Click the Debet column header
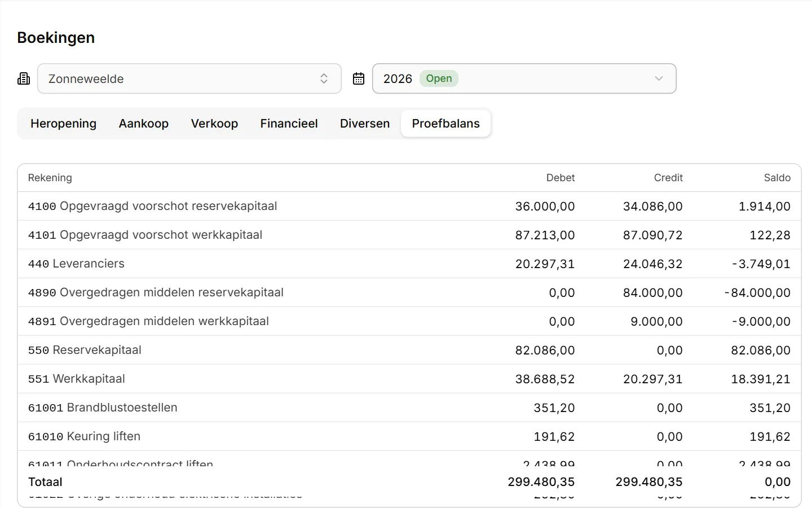The height and width of the screenshot is (508, 812). (x=561, y=178)
